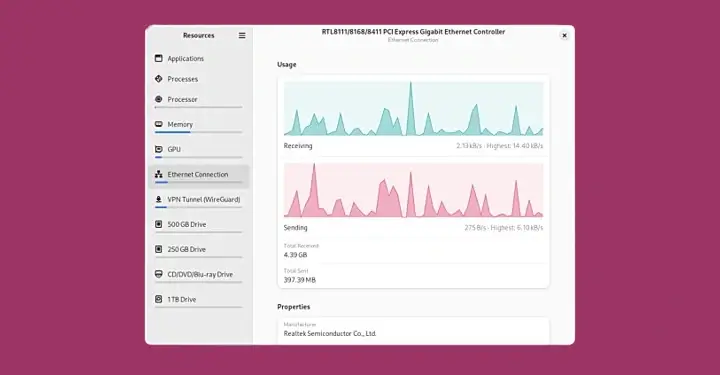720x375 pixels.
Task: Select Ethernet Connection sidebar entry
Action: pos(198,177)
